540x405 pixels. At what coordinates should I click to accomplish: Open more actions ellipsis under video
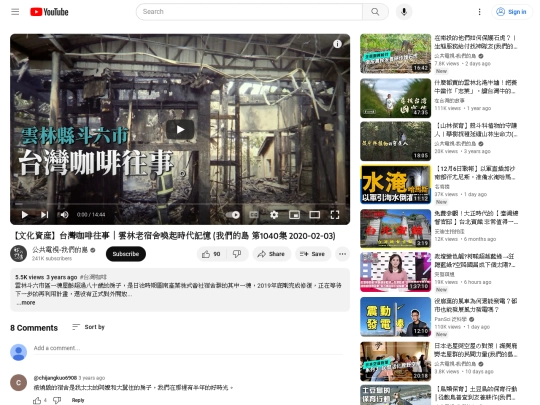point(342,254)
